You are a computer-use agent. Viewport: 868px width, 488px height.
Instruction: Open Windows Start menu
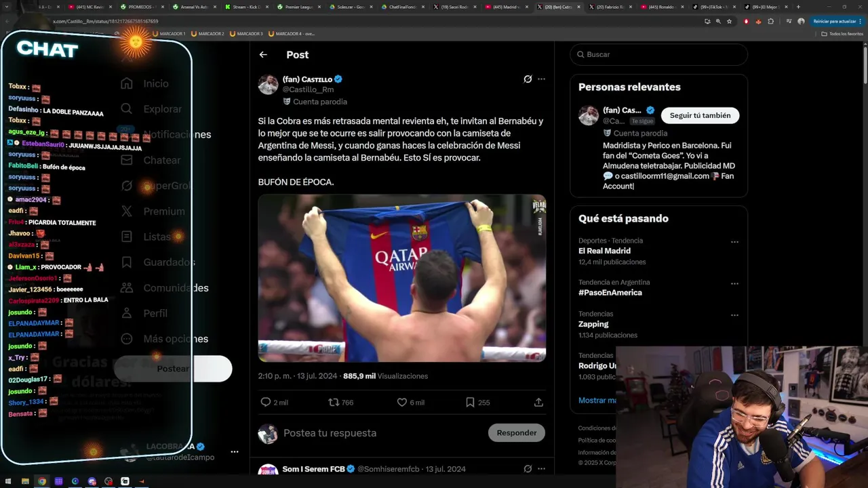click(8, 481)
